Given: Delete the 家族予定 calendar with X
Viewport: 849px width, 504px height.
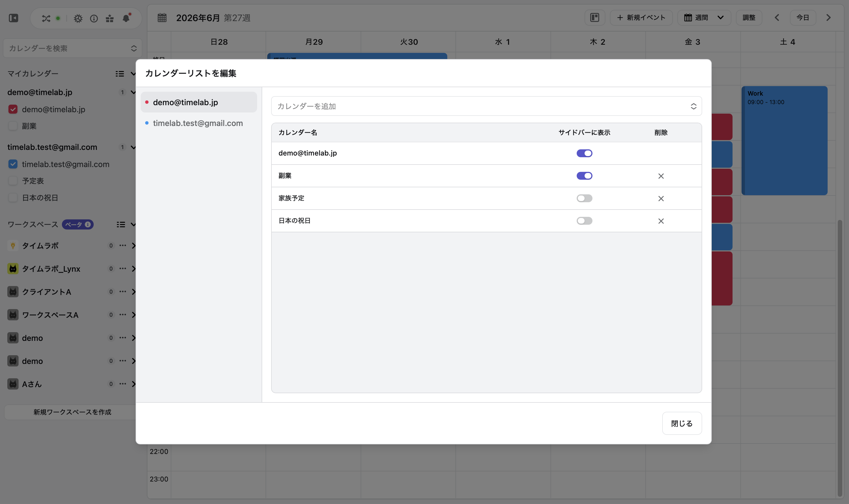Looking at the screenshot, I should pos(661,198).
